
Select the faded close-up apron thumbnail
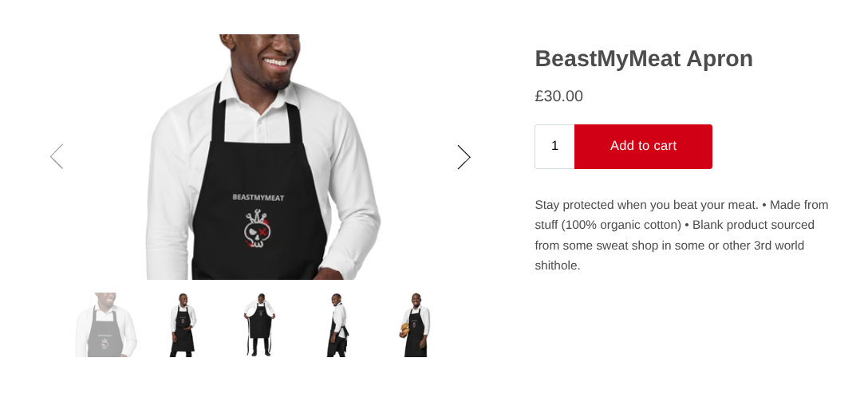click(x=106, y=324)
